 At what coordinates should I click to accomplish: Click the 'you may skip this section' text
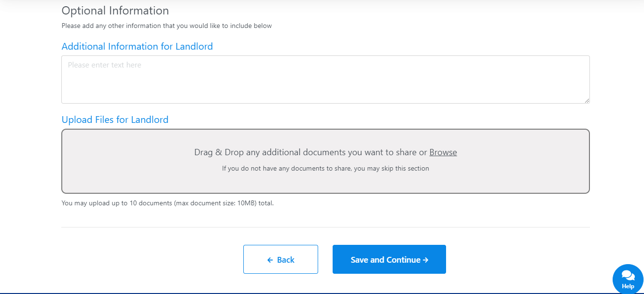[392, 169]
